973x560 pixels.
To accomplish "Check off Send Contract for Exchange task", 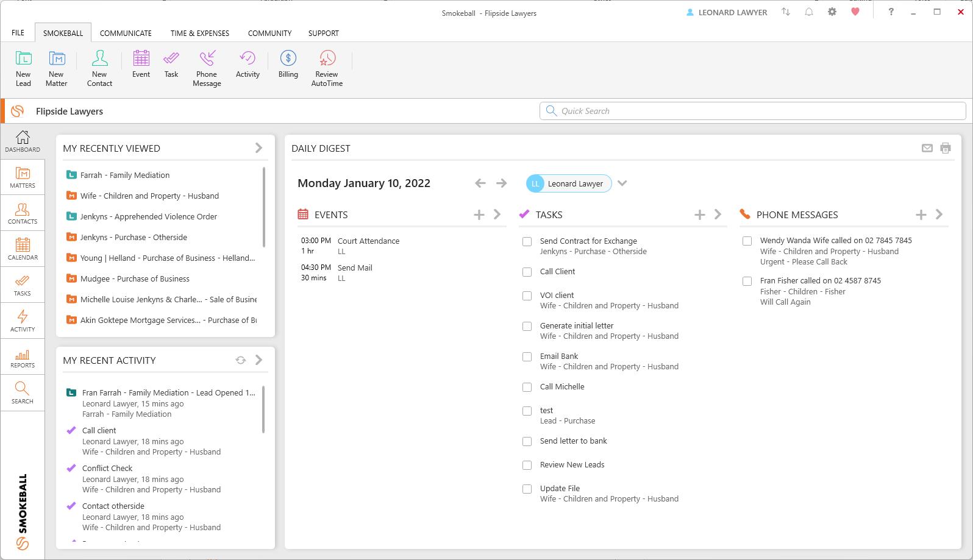I will tap(527, 242).
